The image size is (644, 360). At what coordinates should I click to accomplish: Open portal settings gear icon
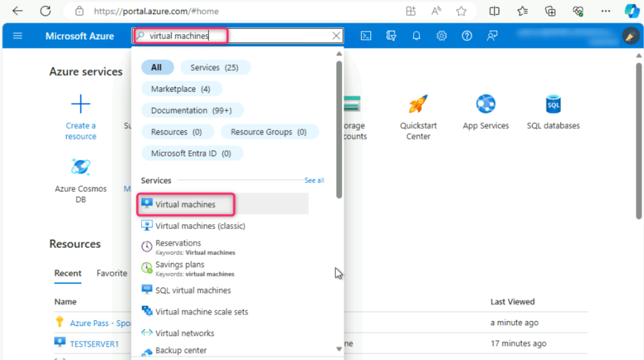[x=441, y=36]
